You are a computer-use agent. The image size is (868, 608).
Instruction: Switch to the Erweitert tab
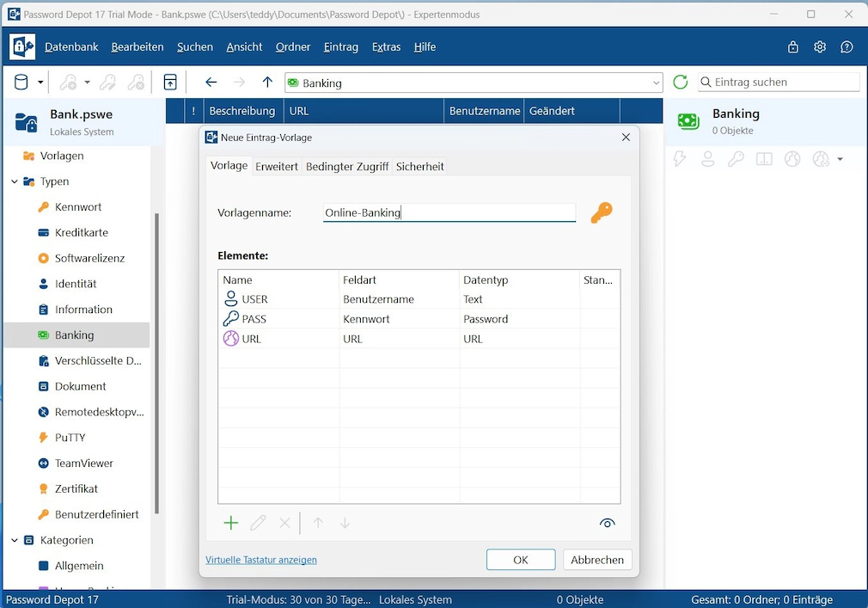[276, 167]
